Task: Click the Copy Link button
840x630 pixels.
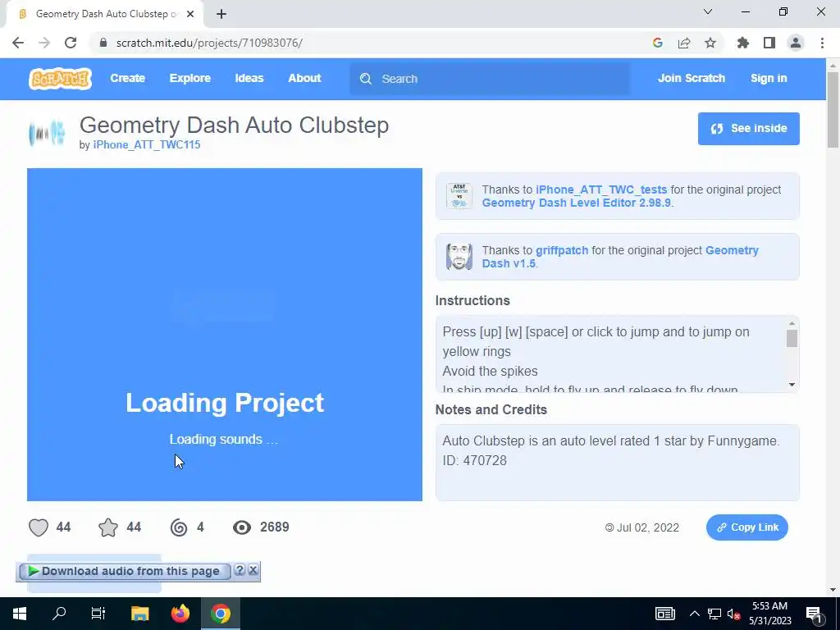Action: 746,527
